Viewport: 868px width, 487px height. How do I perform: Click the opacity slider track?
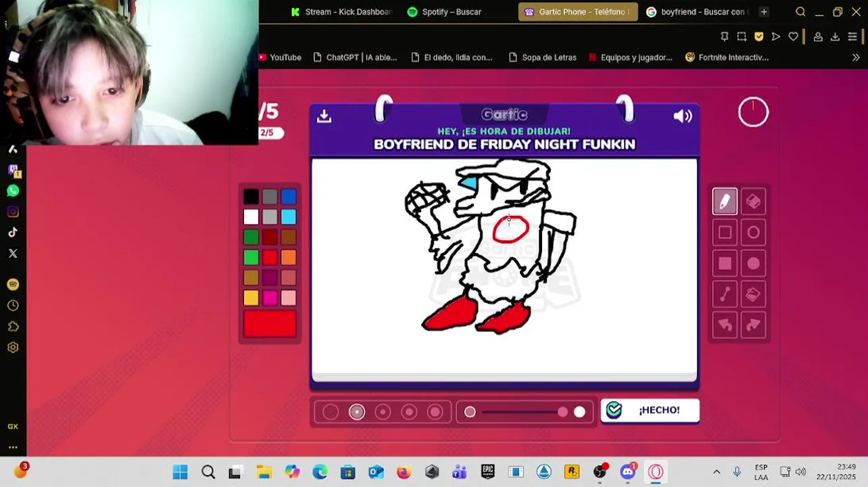525,412
